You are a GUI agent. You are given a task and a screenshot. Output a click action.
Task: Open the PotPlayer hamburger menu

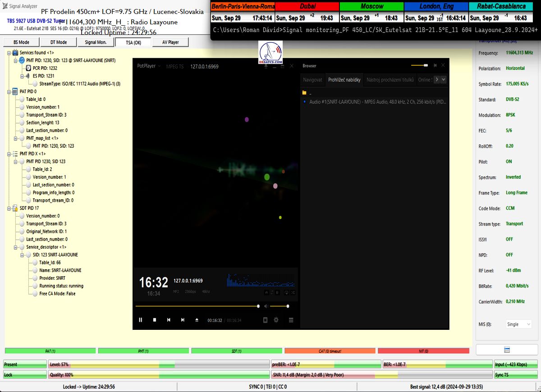click(x=291, y=320)
